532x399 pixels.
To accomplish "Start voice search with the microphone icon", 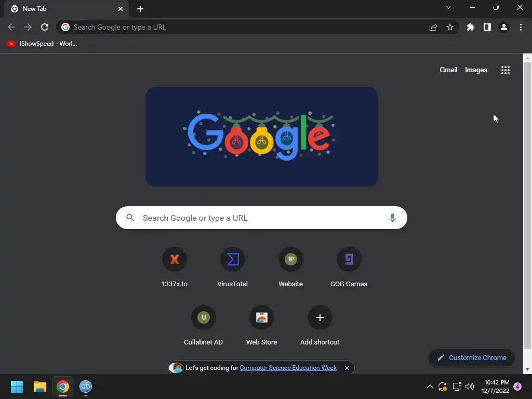I will [392, 218].
